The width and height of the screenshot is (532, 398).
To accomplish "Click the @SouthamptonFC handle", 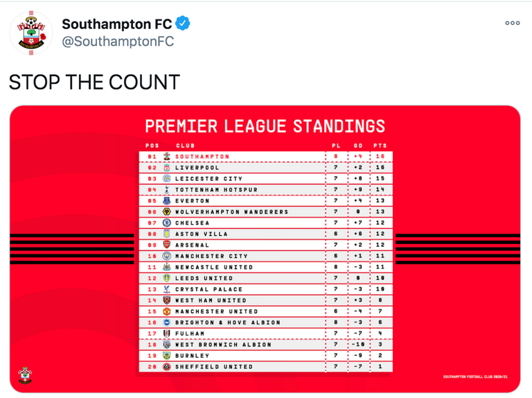I will [118, 42].
